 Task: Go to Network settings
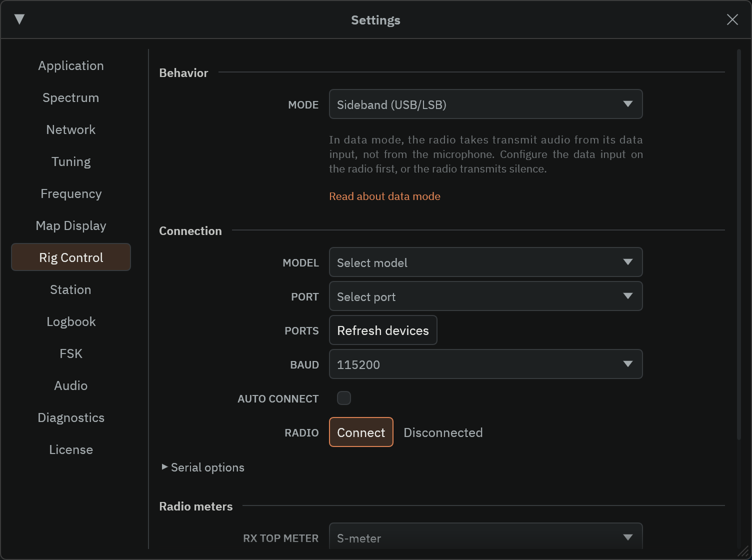coord(71,129)
